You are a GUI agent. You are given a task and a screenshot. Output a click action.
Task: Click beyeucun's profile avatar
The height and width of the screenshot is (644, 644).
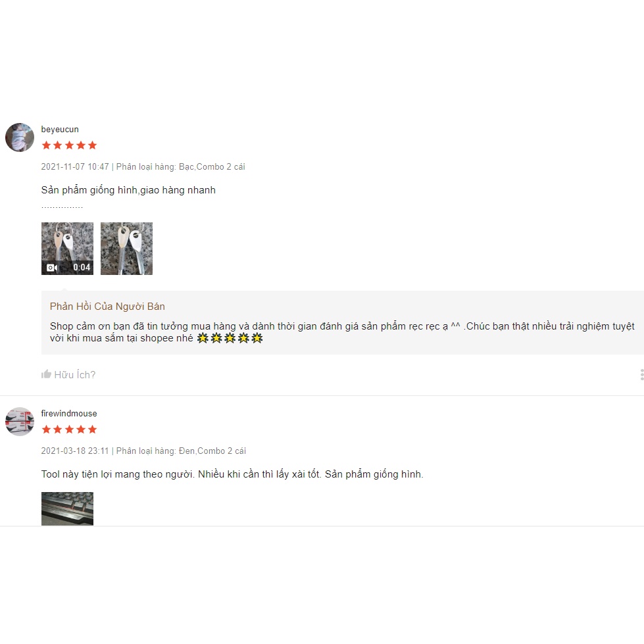[20, 137]
